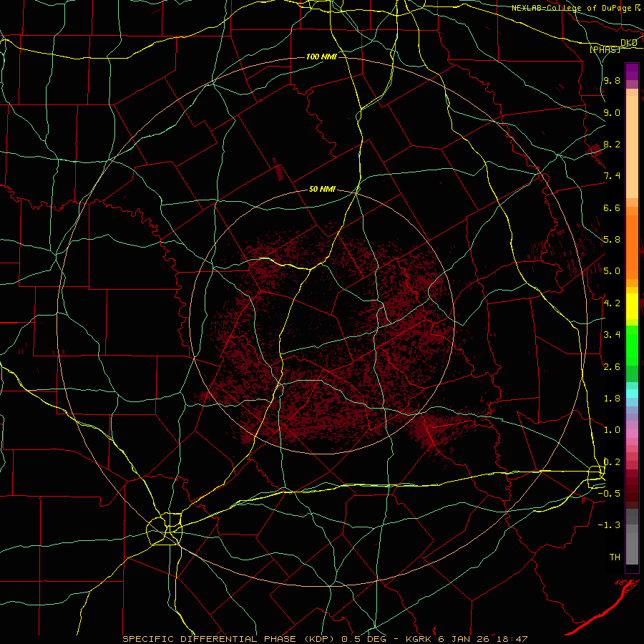Screen dimensions: 644x644
Task: Click the TH threshold label on the scale
Action: (615, 557)
